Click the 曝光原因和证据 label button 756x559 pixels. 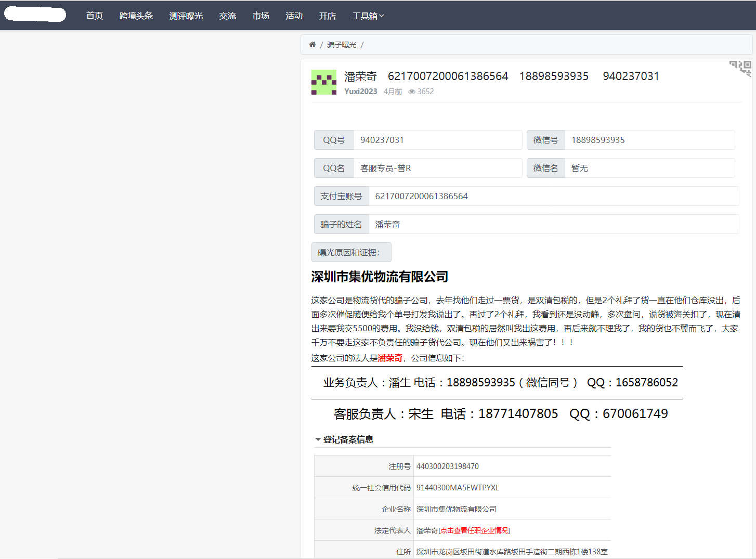351,252
